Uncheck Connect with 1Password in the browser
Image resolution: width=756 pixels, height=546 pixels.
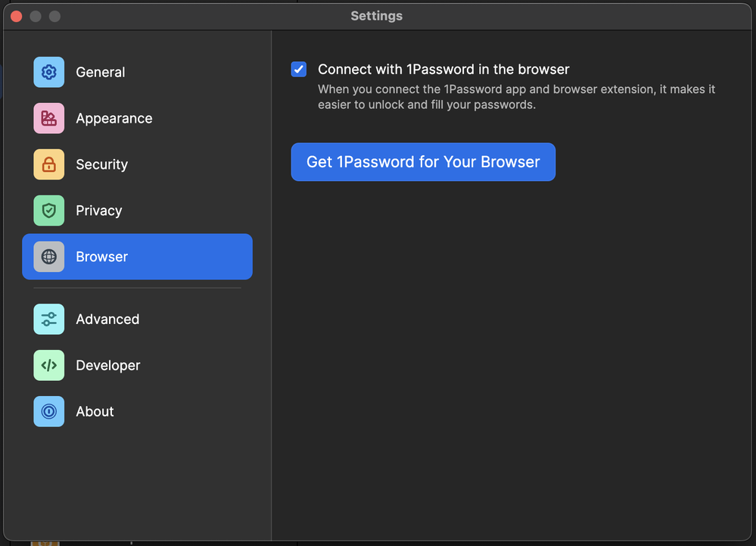pos(299,70)
